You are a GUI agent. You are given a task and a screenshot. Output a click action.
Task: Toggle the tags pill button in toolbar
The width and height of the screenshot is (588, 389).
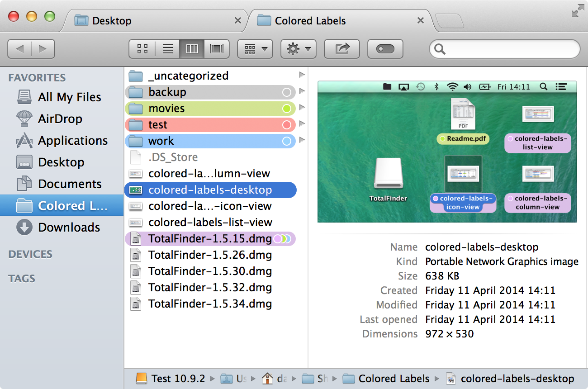tap(385, 49)
